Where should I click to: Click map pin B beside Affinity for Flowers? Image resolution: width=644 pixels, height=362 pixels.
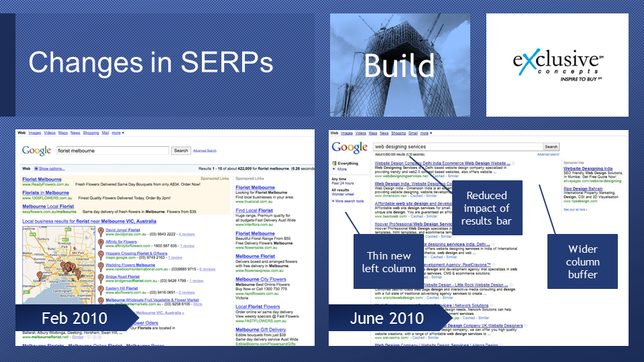[x=101, y=243]
